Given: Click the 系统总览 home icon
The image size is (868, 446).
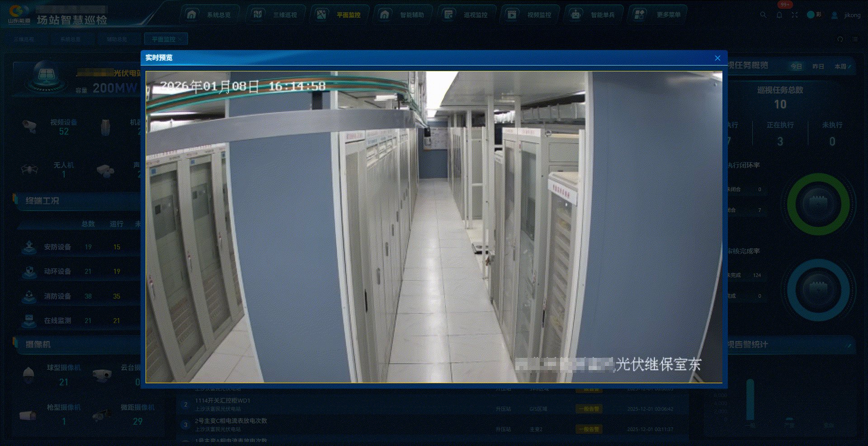Looking at the screenshot, I should 192,14.
